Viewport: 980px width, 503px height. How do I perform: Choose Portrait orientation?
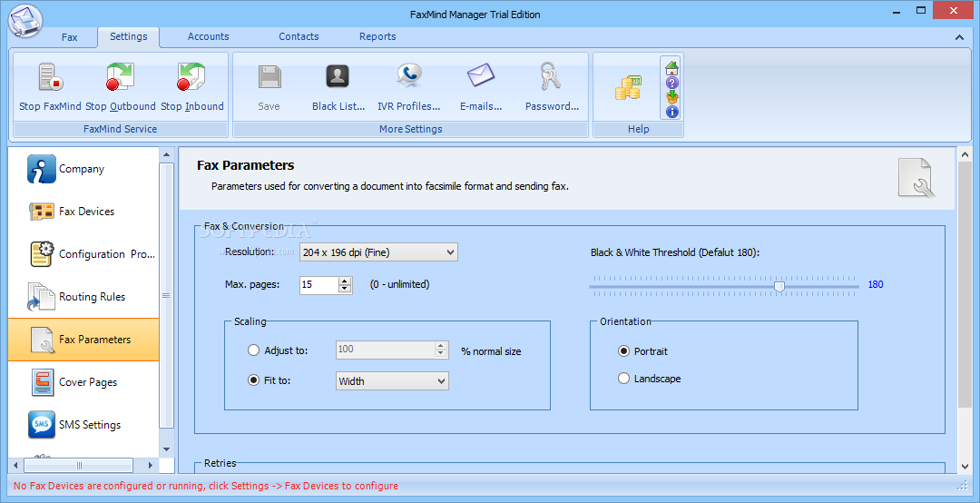623,351
